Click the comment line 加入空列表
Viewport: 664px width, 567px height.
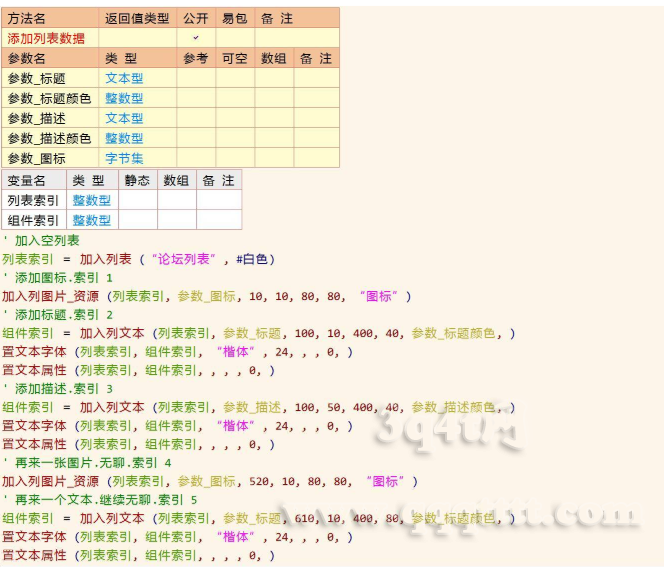41,241
